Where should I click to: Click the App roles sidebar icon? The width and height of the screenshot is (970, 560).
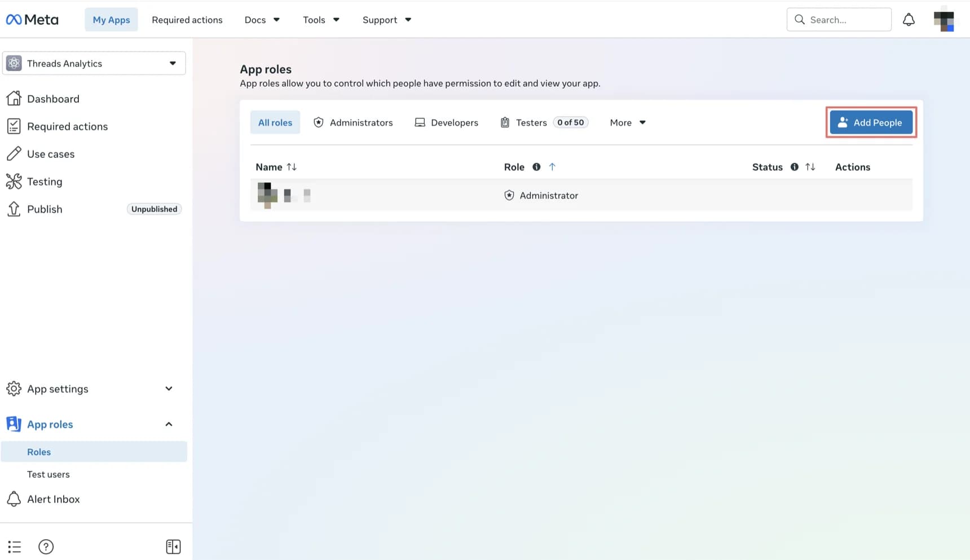click(14, 424)
